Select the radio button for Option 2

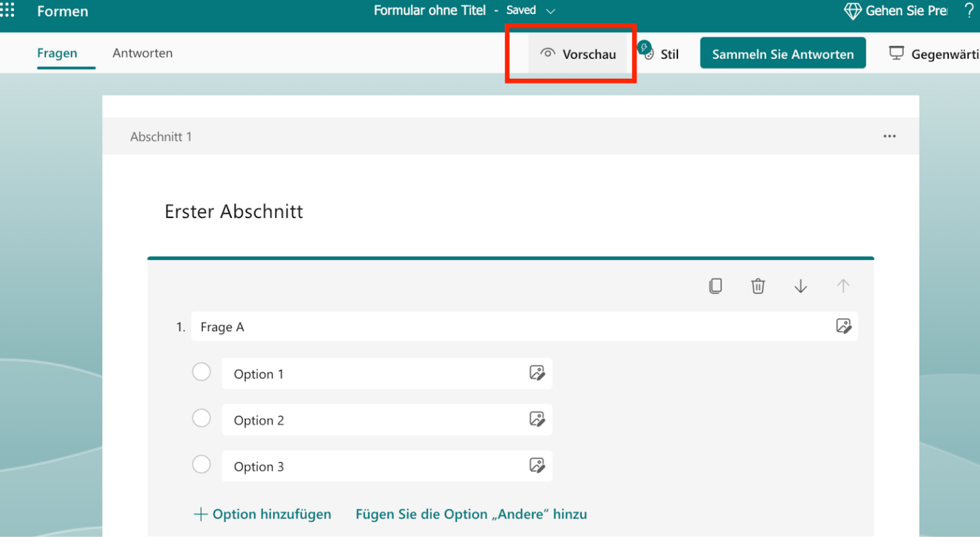(x=202, y=418)
